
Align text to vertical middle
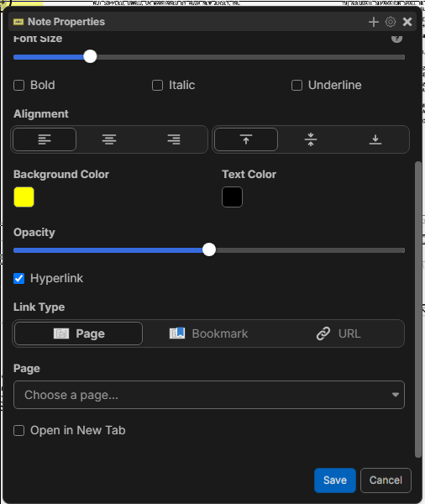311,139
